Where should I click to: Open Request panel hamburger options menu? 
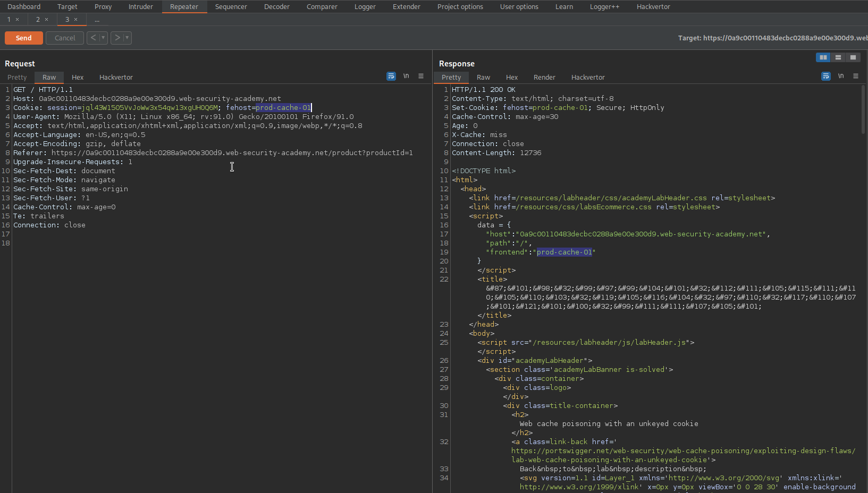[x=421, y=76]
